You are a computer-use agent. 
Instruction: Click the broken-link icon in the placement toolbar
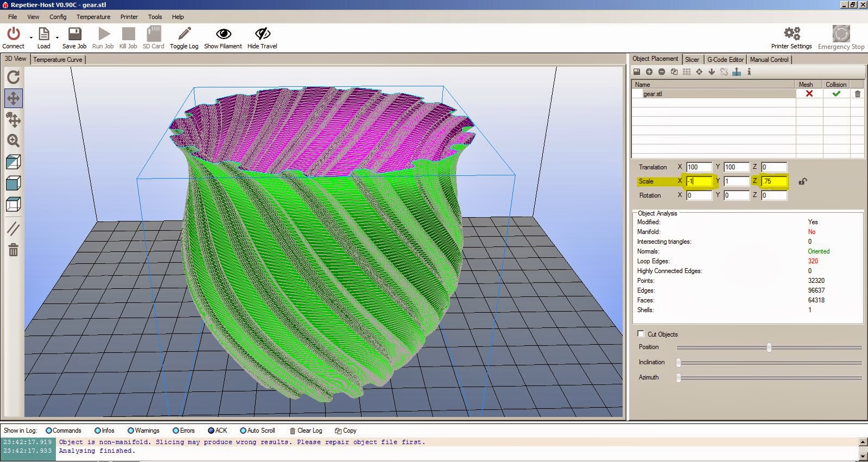click(x=724, y=72)
